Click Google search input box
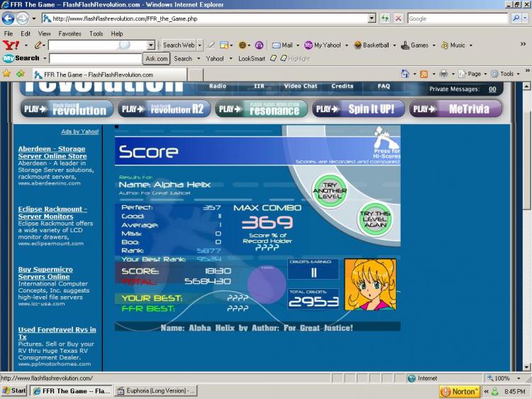The height and width of the screenshot is (399, 532). [x=458, y=18]
